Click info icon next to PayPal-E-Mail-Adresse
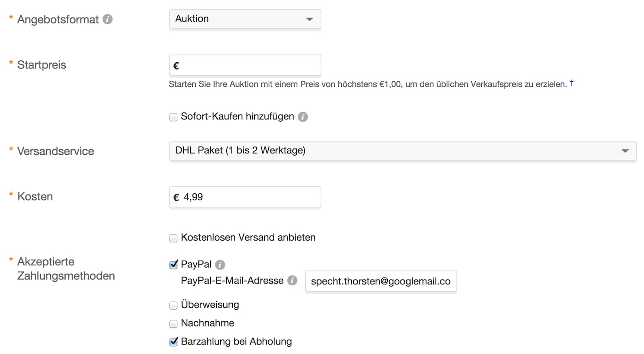 click(x=292, y=281)
